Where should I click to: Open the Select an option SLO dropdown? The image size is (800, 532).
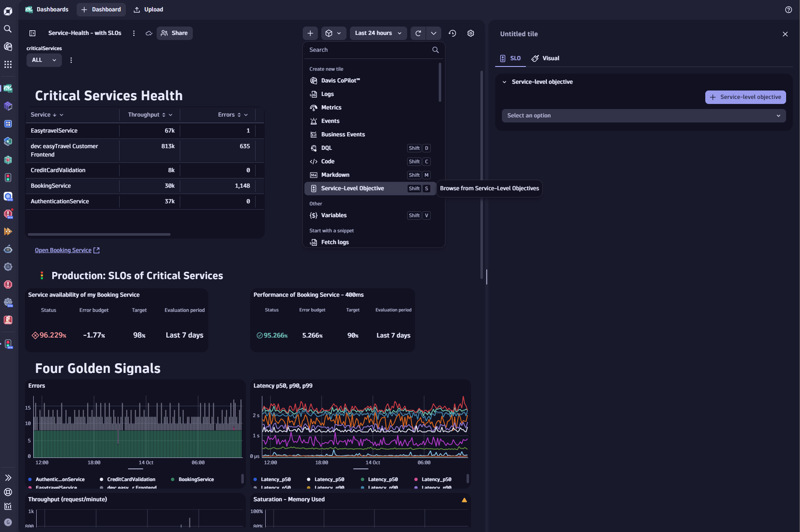(x=643, y=116)
